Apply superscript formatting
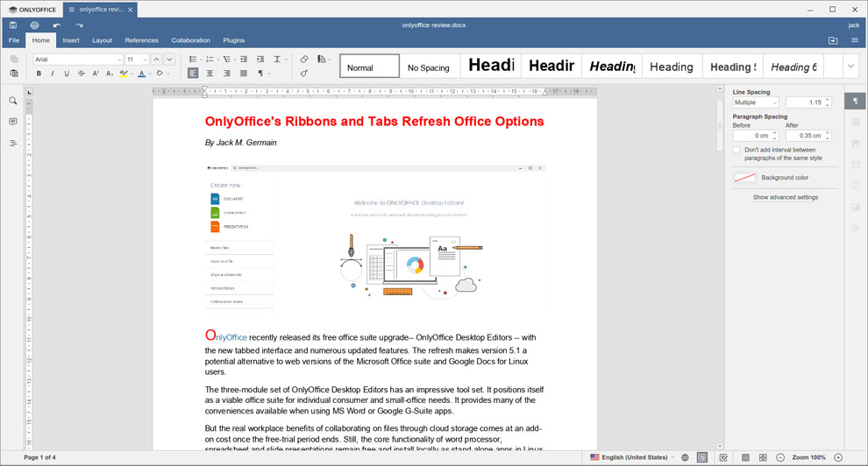This screenshot has width=868, height=466. tap(96, 73)
